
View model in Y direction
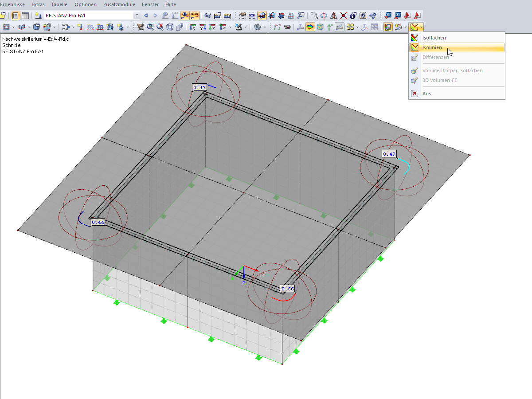(x=203, y=27)
